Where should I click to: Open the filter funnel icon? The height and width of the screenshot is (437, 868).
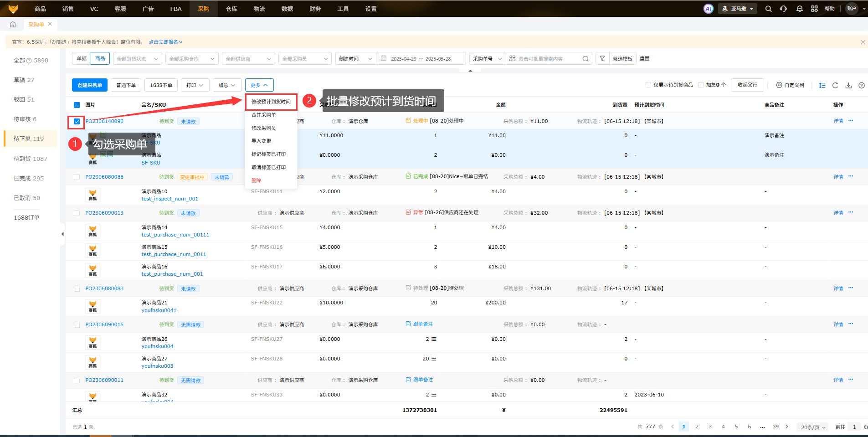coord(602,58)
